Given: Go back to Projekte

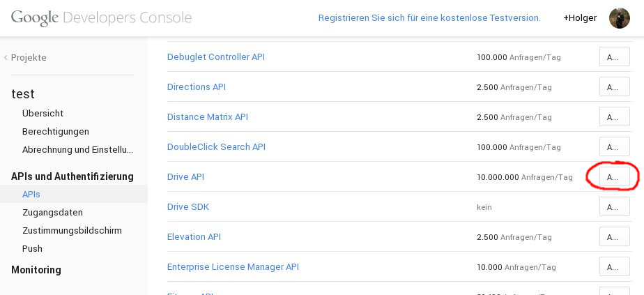Looking at the screenshot, I should point(25,57).
